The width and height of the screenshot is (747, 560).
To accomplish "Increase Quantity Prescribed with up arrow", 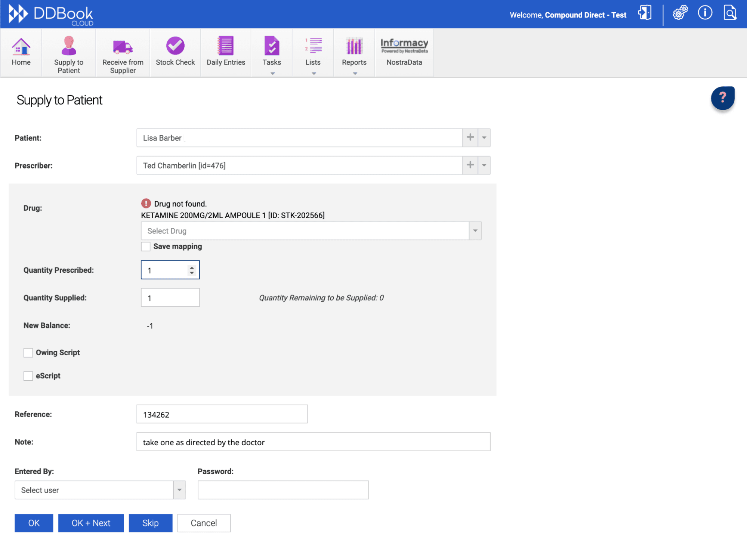I will 192,267.
